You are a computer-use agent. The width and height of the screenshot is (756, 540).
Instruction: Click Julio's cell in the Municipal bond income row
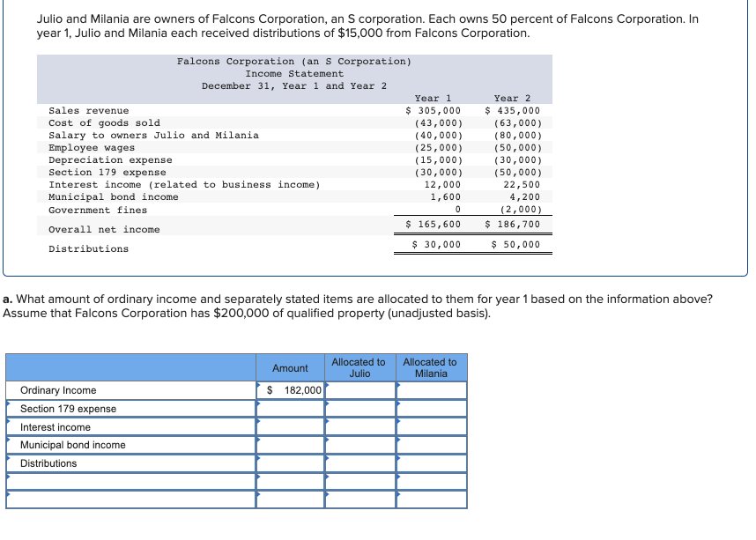tap(360, 445)
